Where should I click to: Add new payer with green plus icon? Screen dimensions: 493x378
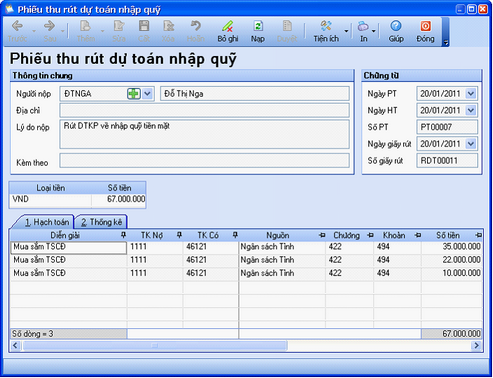tap(134, 94)
